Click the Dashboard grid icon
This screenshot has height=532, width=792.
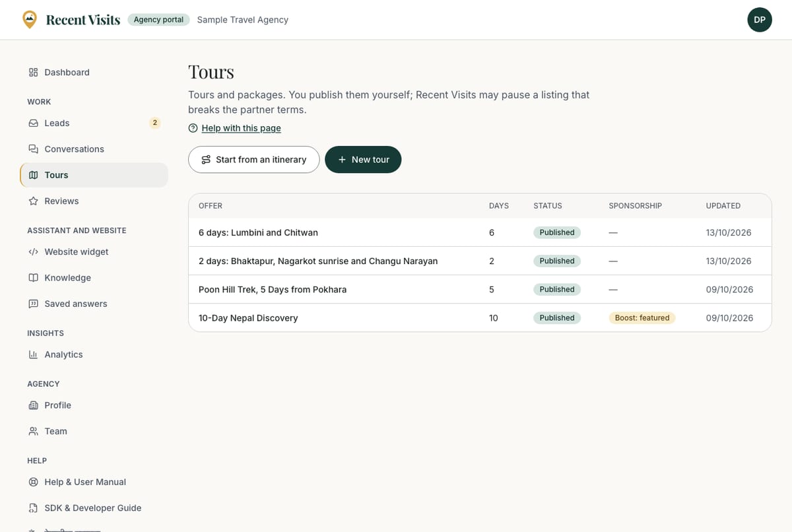[33, 73]
